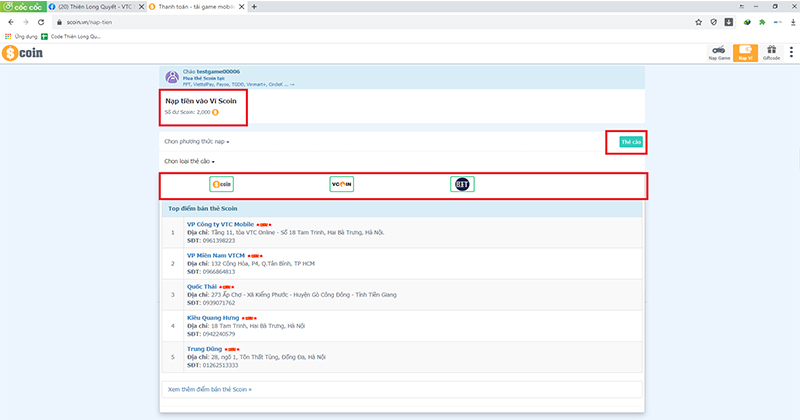Select the Scoin card type
This screenshot has height=420, width=800.
point(221,184)
